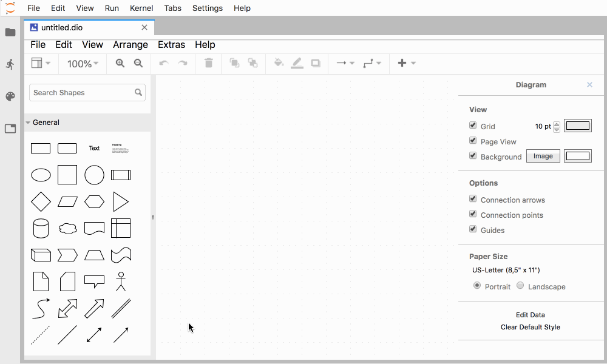
Task: Open the Fill Color tool
Action: coord(279,63)
